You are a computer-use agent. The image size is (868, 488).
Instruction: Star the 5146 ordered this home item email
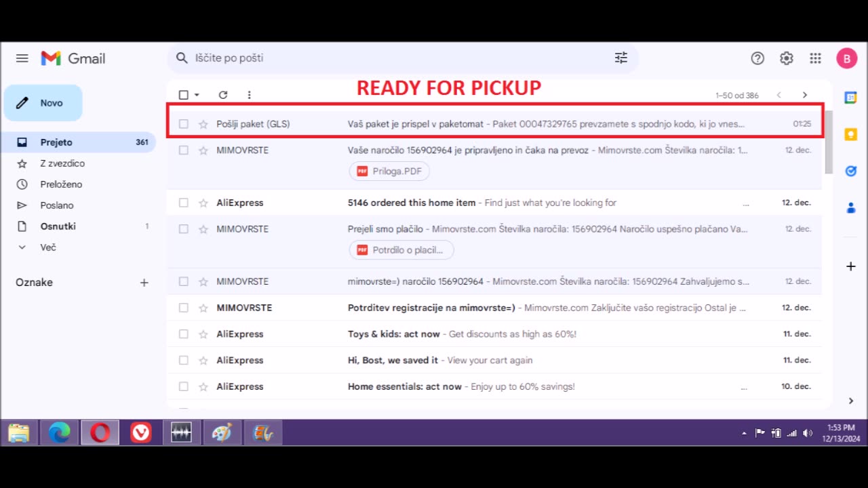coord(203,203)
